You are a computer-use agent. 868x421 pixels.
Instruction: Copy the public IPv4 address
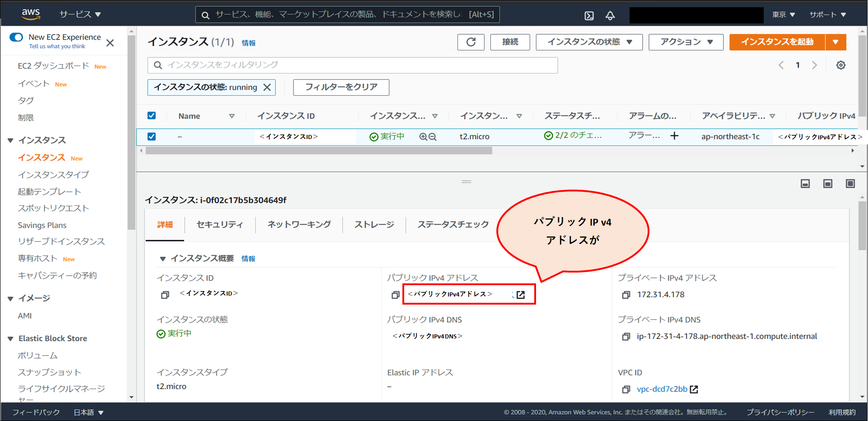click(x=396, y=295)
